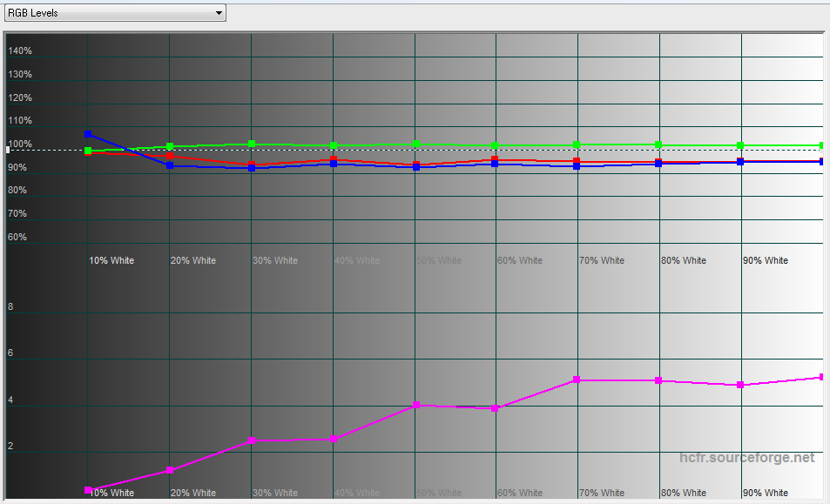Open the RGB Levels graph selector dropdown
The height and width of the screenshot is (504, 830).
(x=115, y=13)
